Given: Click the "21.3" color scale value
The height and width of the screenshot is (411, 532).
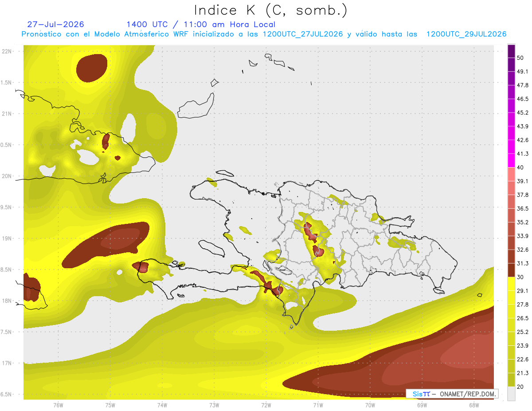Looking at the screenshot, I should [523, 373].
